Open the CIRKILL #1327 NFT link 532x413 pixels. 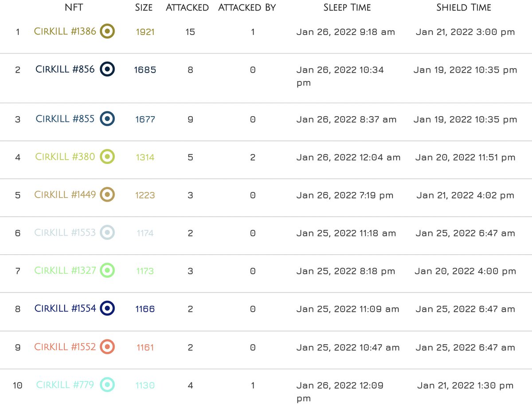pos(65,271)
